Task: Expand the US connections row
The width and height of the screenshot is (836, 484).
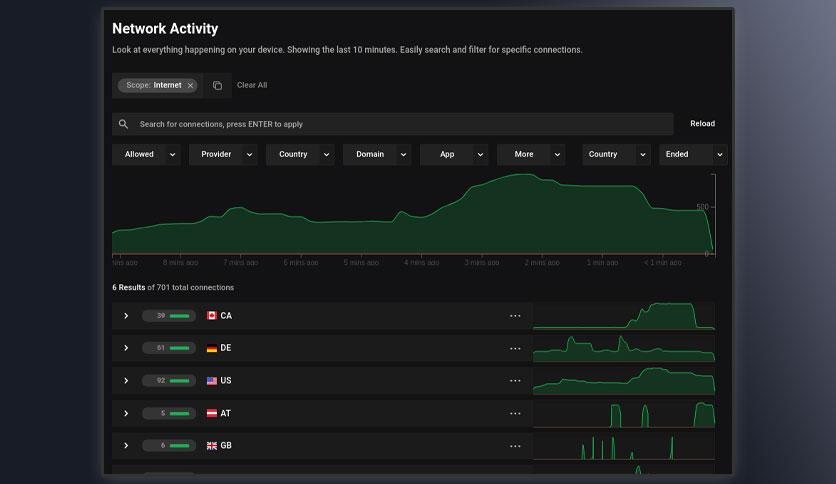Action: point(126,381)
